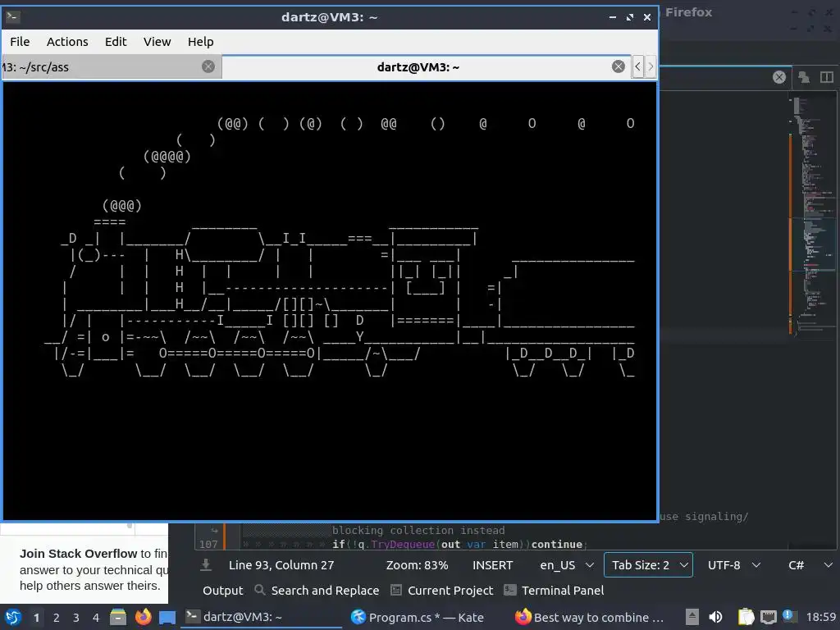Open the update notifier tray icon

(x=789, y=616)
